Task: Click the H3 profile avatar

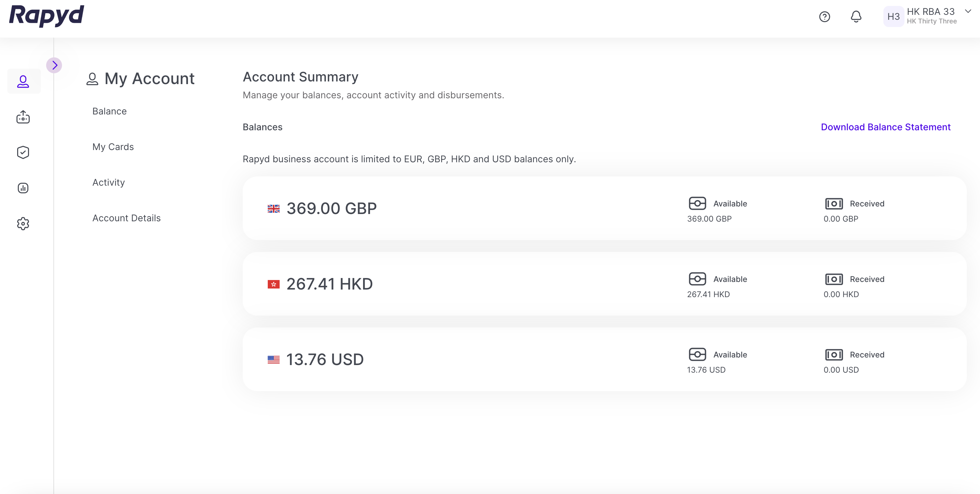Action: [893, 17]
